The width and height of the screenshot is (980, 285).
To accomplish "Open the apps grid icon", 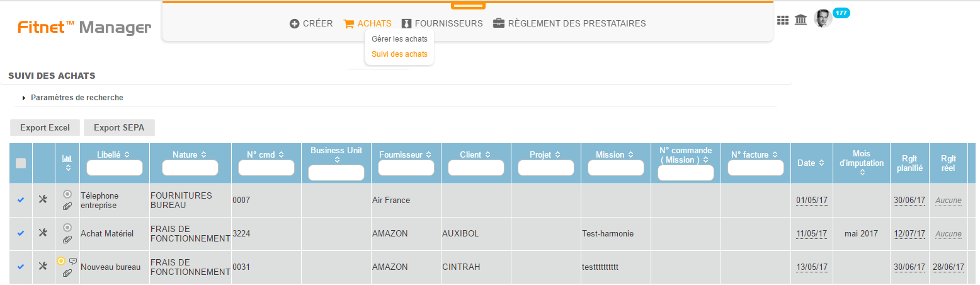I will [x=783, y=20].
